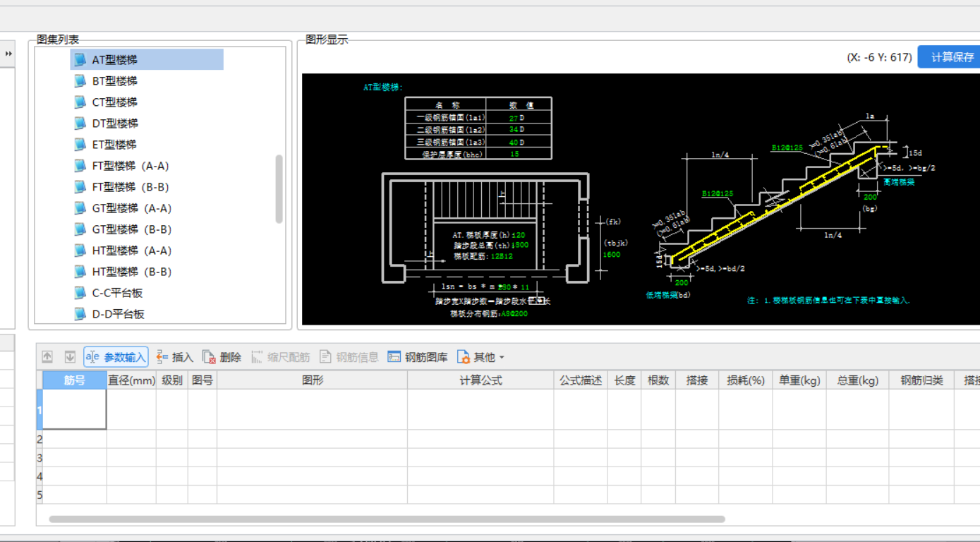Click the 梯板分布钢筋 value A8@200
This screenshot has width=980, height=542.
pyautogui.click(x=514, y=313)
